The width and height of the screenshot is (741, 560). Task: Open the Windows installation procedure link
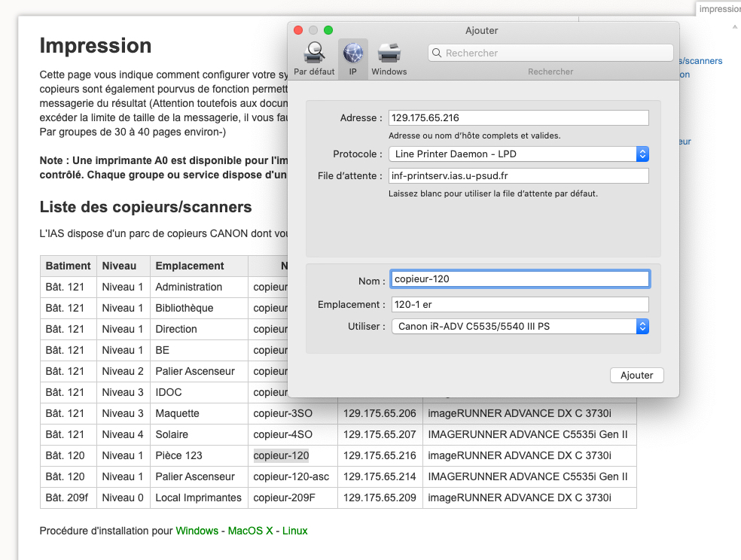(197, 531)
